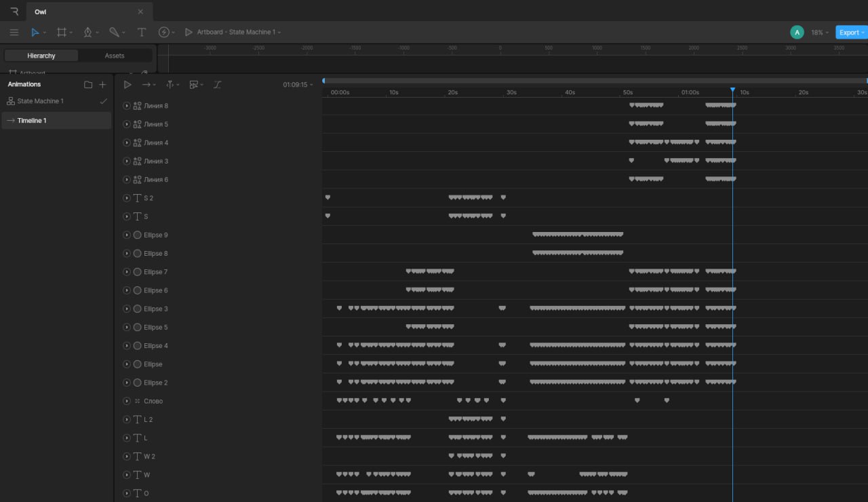Toggle the State Machine 1 default checkmark
This screenshot has height=502, width=868.
click(103, 101)
